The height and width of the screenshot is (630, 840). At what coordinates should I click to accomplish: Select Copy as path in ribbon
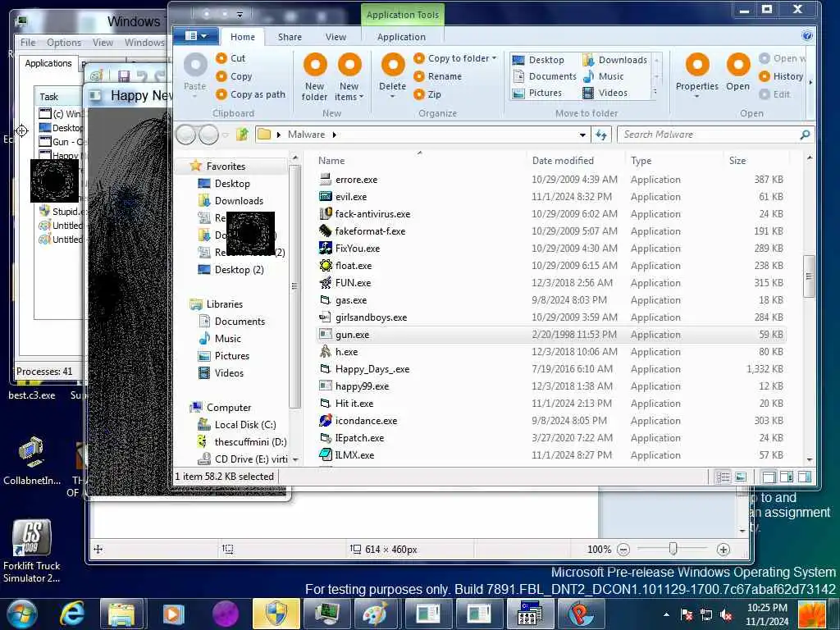[251, 94]
